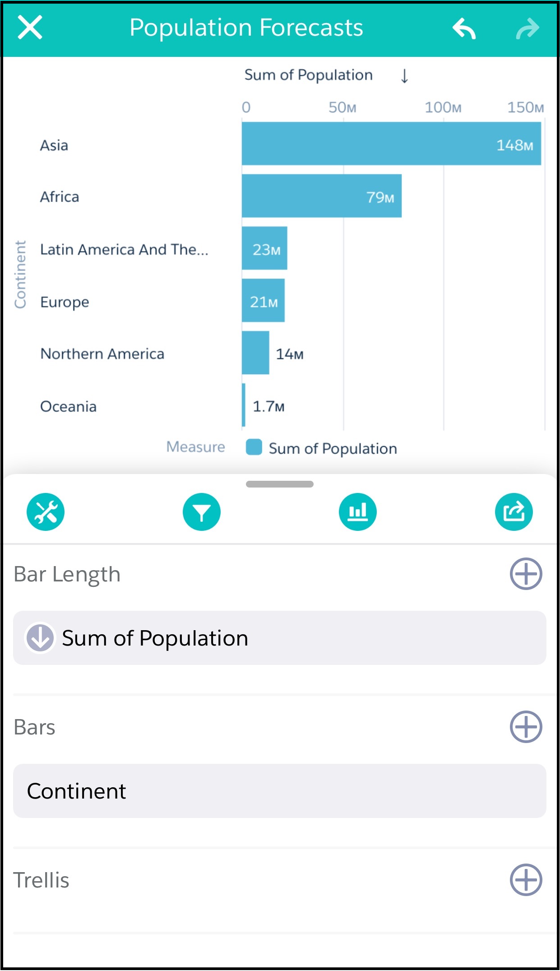Tap the share export icon
The image size is (560, 971).
pos(514,512)
